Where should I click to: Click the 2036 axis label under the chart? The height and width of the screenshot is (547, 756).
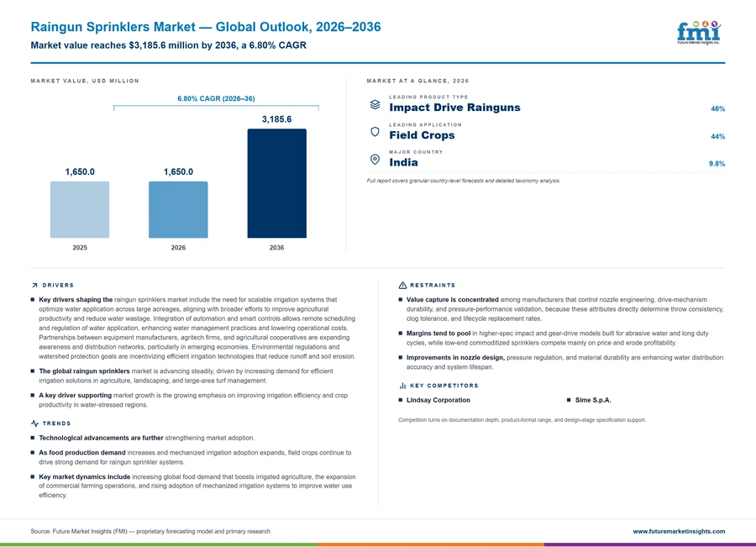(x=276, y=247)
